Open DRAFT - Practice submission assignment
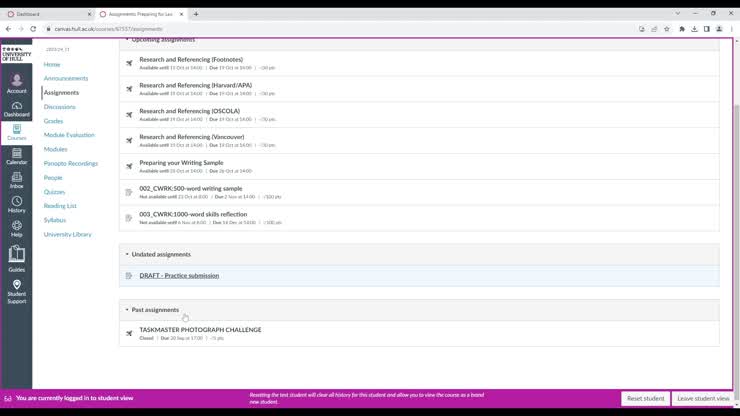Image resolution: width=740 pixels, height=416 pixels. tap(179, 275)
